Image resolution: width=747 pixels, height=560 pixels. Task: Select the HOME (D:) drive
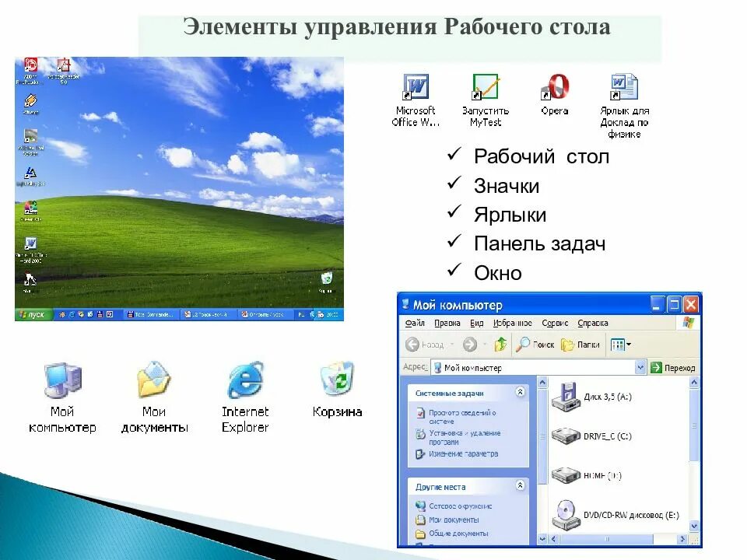[x=587, y=475]
